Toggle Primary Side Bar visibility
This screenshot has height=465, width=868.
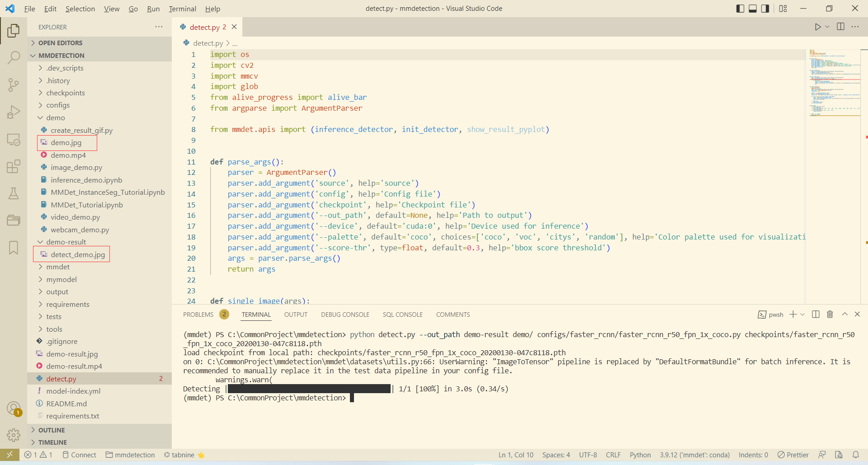point(740,8)
